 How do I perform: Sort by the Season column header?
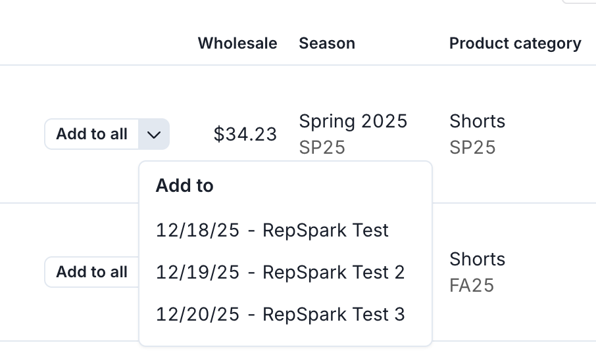tap(327, 43)
